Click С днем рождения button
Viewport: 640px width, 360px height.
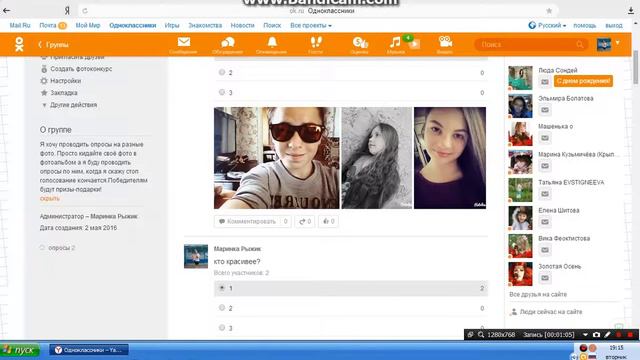(x=583, y=81)
